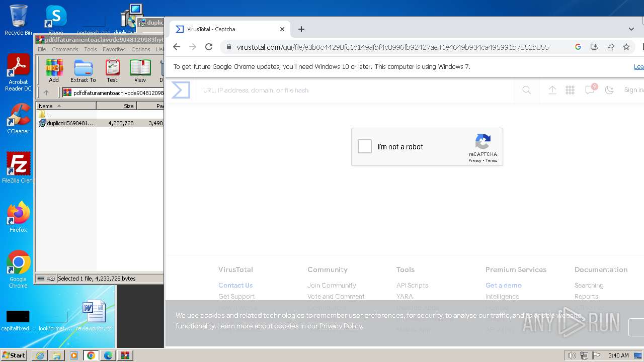Open the Searching documentation link
644x362 pixels.
coord(589,285)
